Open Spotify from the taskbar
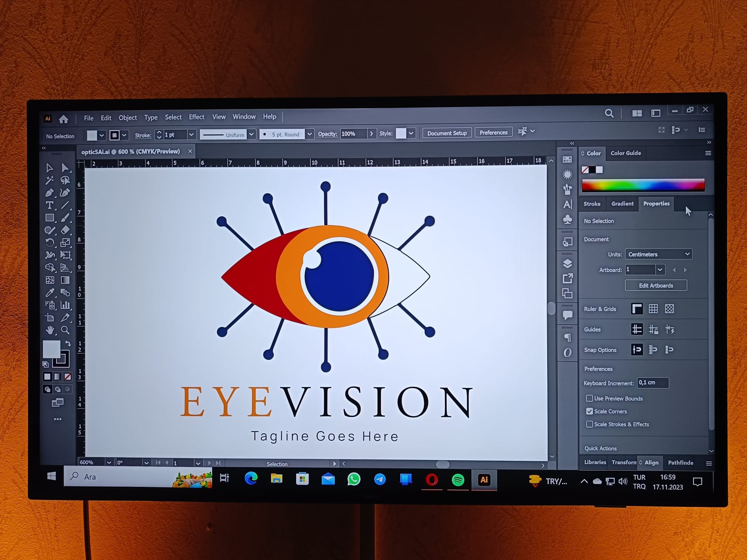This screenshot has width=747, height=560. click(x=458, y=480)
